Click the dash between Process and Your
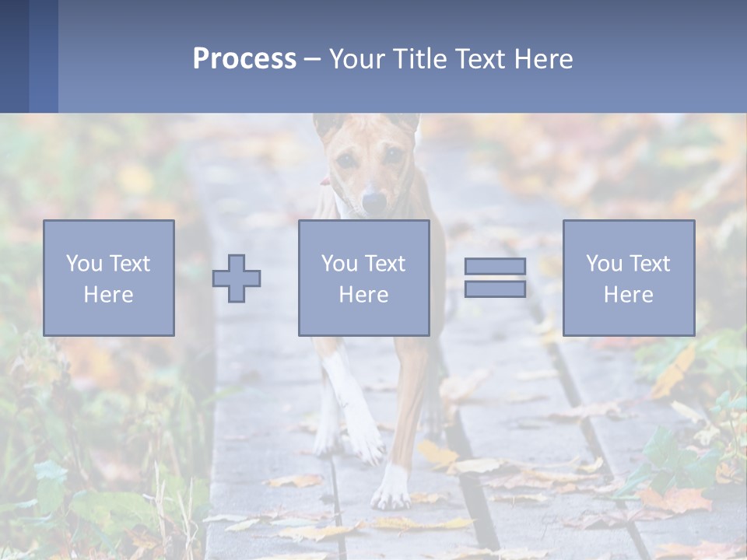 [312, 61]
